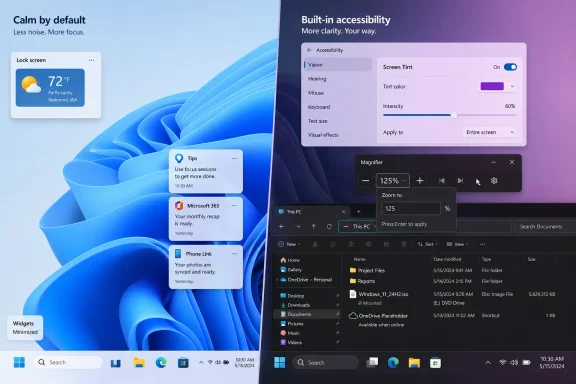Expand OneDrive - Personal tree node
Screen dimensions: 576x384
pyautogui.click(x=277, y=280)
